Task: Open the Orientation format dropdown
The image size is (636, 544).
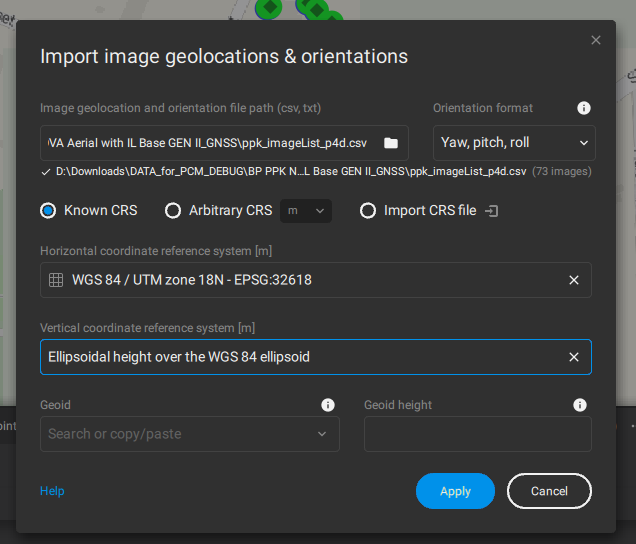Action: pyautogui.click(x=514, y=143)
